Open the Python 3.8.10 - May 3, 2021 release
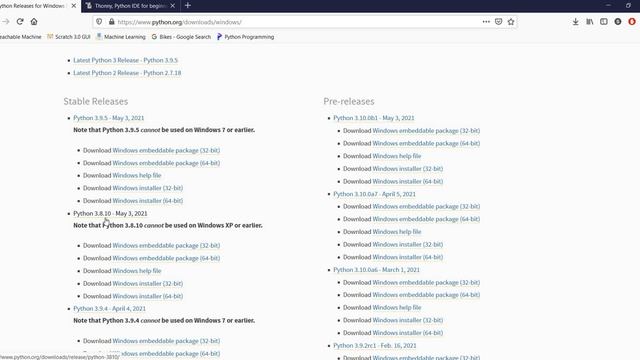The height and width of the screenshot is (360, 640). [x=110, y=213]
